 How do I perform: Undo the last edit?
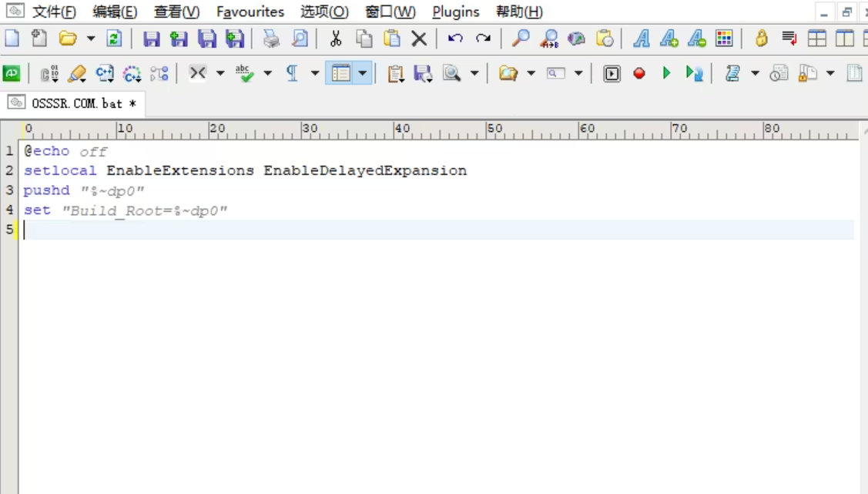pyautogui.click(x=455, y=39)
